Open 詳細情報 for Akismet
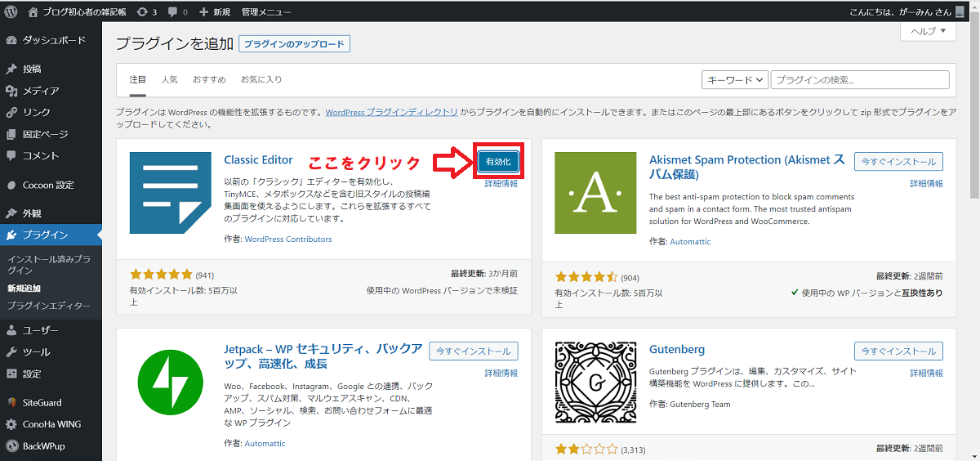Viewport: 980px width, 461px height. click(x=927, y=184)
